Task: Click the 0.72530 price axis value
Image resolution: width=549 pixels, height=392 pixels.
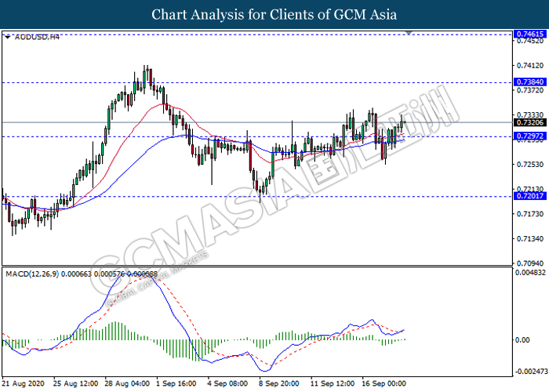Action: coord(530,164)
